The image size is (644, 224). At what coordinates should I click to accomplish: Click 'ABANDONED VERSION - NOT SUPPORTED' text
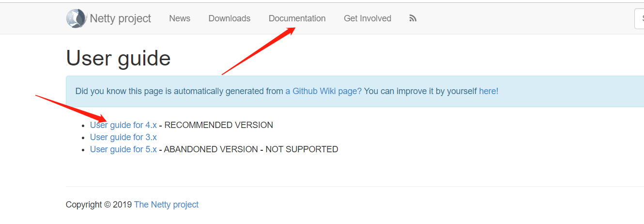[251, 149]
